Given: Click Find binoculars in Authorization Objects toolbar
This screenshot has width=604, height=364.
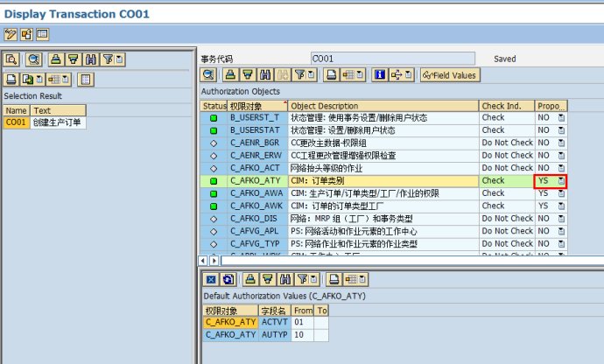Looking at the screenshot, I should (x=265, y=74).
